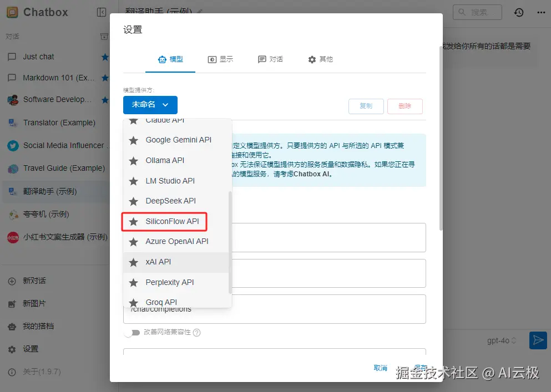Open Translator (Example) conversation

[x=55, y=123]
